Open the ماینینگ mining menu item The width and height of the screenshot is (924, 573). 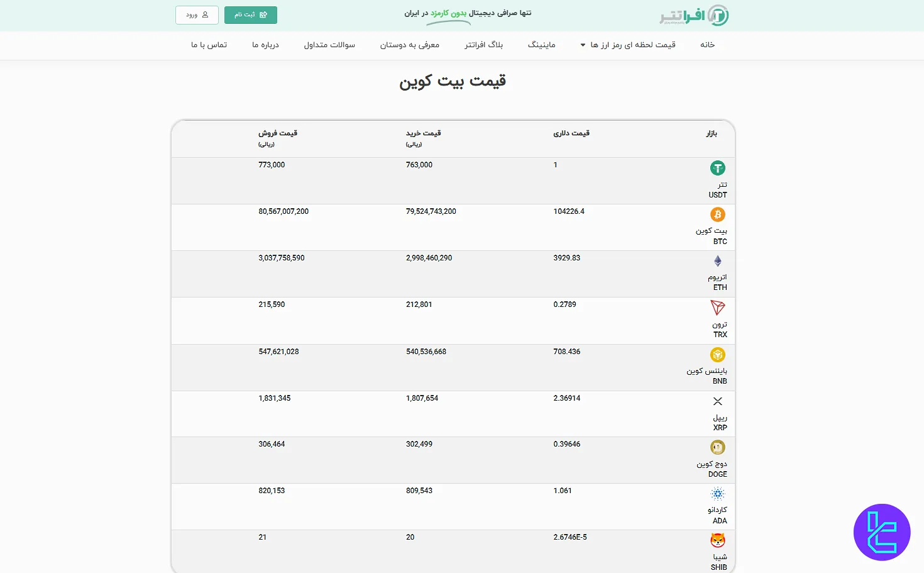(x=541, y=45)
